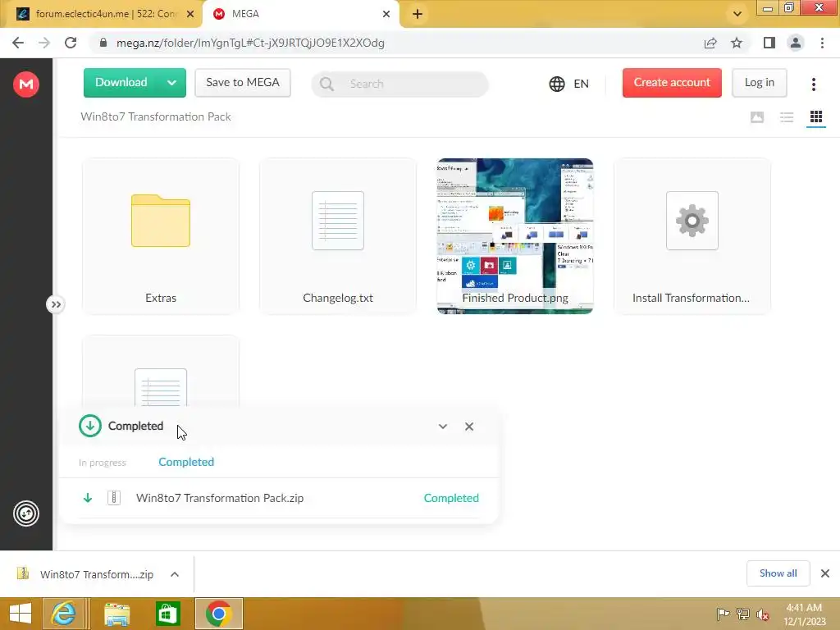The height and width of the screenshot is (630, 840).
Task: Expand the sidebar with double-chevron button
Action: [x=55, y=304]
